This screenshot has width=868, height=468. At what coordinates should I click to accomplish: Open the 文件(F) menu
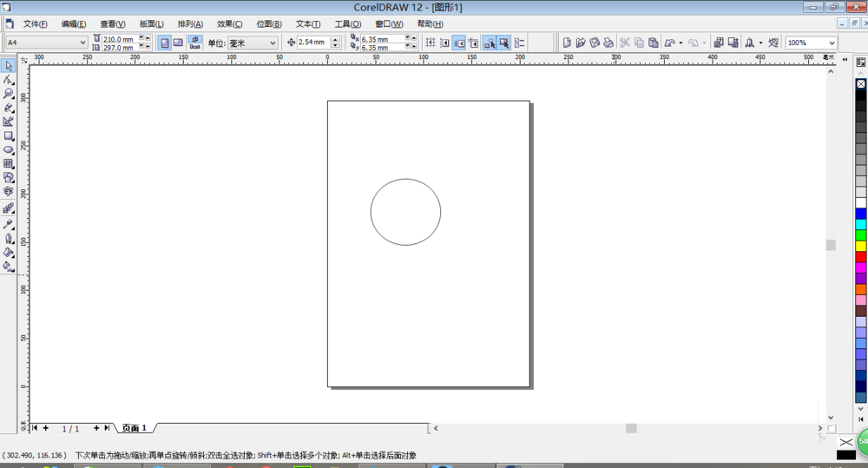coord(35,23)
